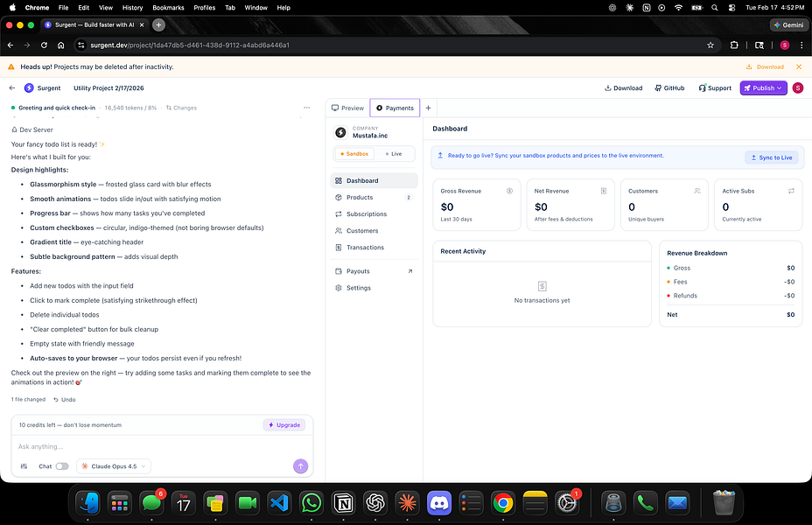
Task: Open macOS Control Center
Action: [731, 8]
